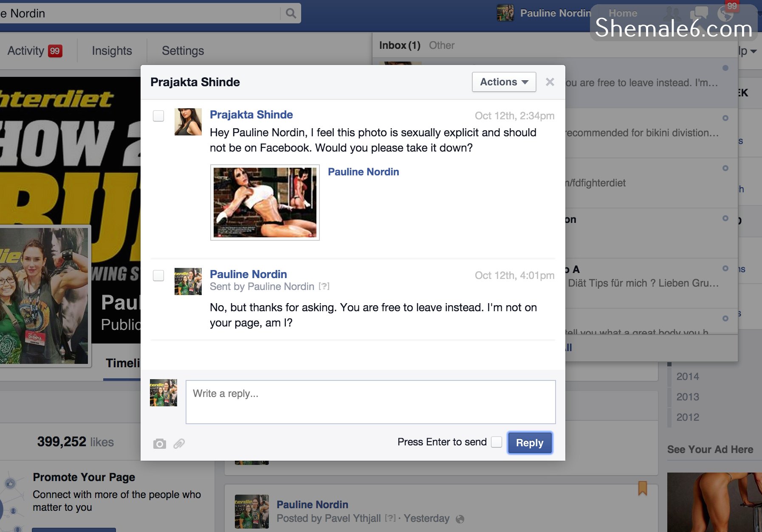Click the 399,252 likes count

click(x=75, y=442)
